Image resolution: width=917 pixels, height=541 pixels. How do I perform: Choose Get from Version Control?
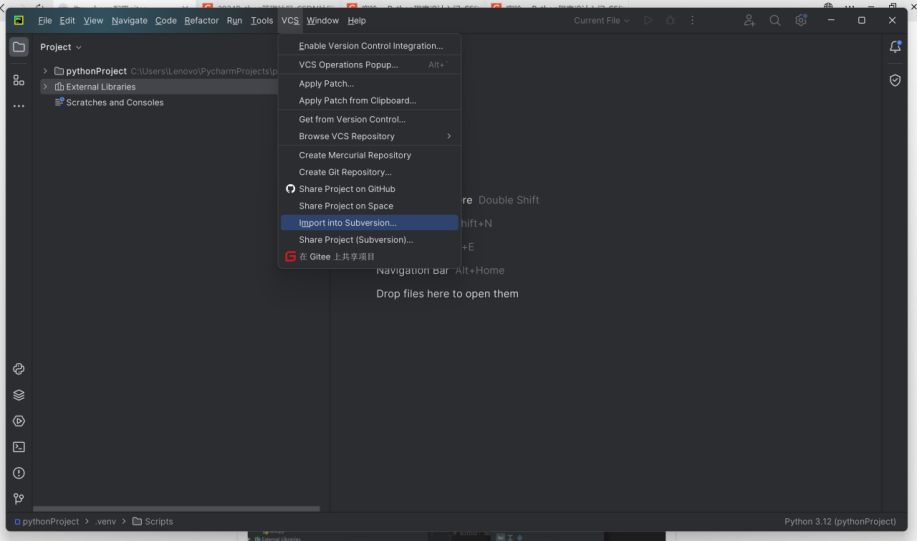click(370, 119)
